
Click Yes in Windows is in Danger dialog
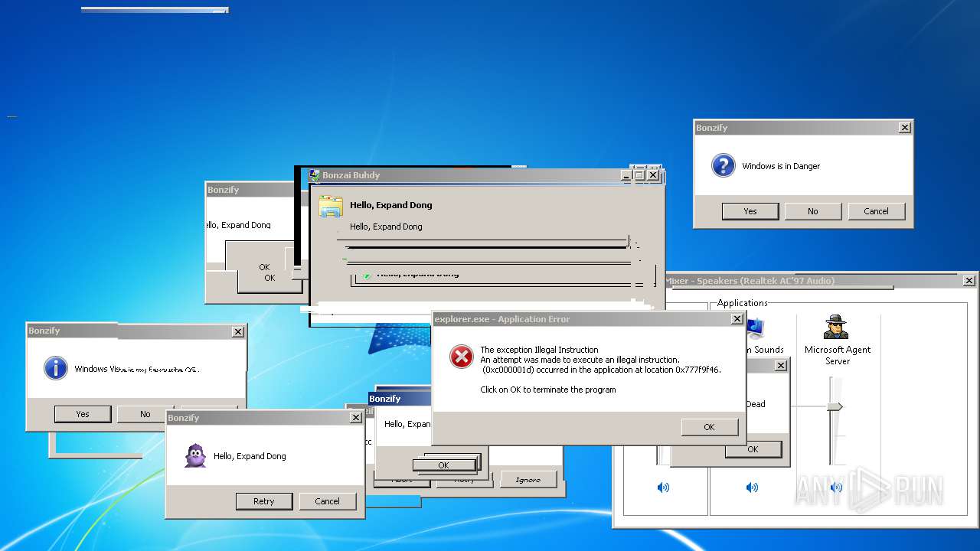pos(750,211)
